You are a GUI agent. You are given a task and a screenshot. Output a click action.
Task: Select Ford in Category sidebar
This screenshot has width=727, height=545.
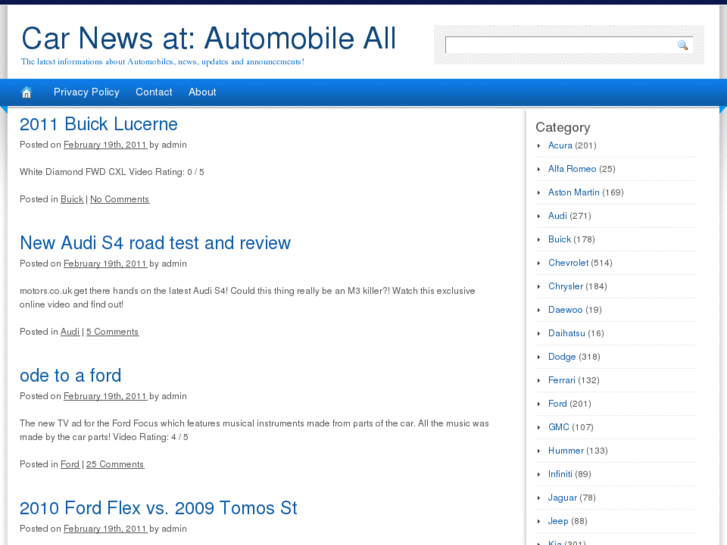pos(557,404)
